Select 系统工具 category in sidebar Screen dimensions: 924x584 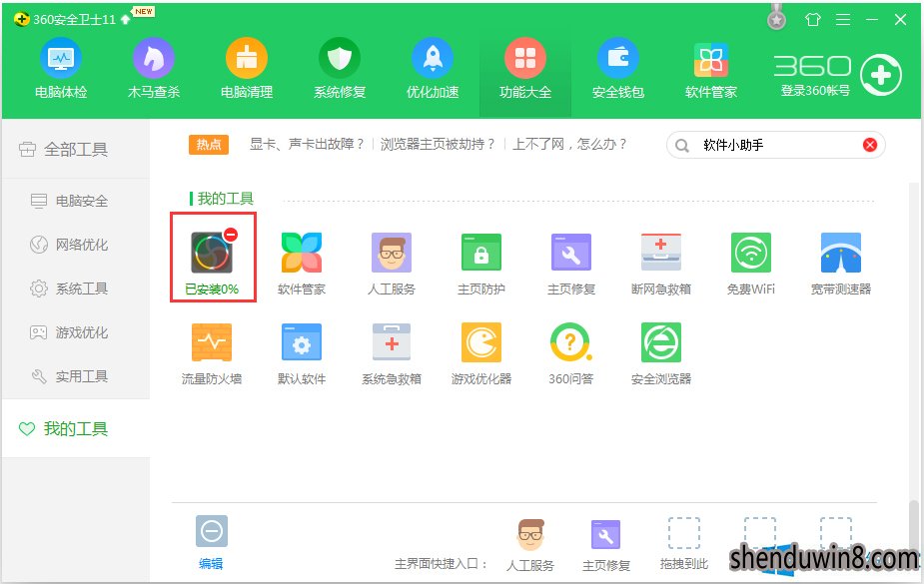pyautogui.click(x=76, y=289)
